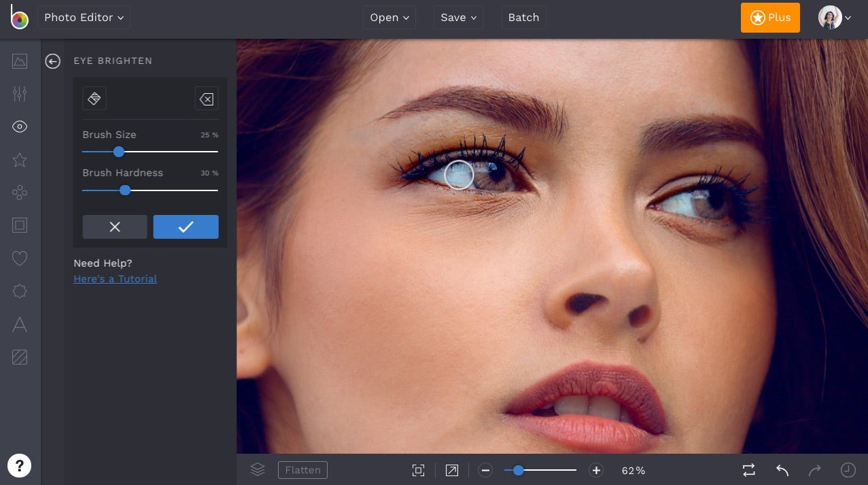The height and width of the screenshot is (485, 868).
Task: Open the Frames sidebar icon
Action: (x=20, y=225)
